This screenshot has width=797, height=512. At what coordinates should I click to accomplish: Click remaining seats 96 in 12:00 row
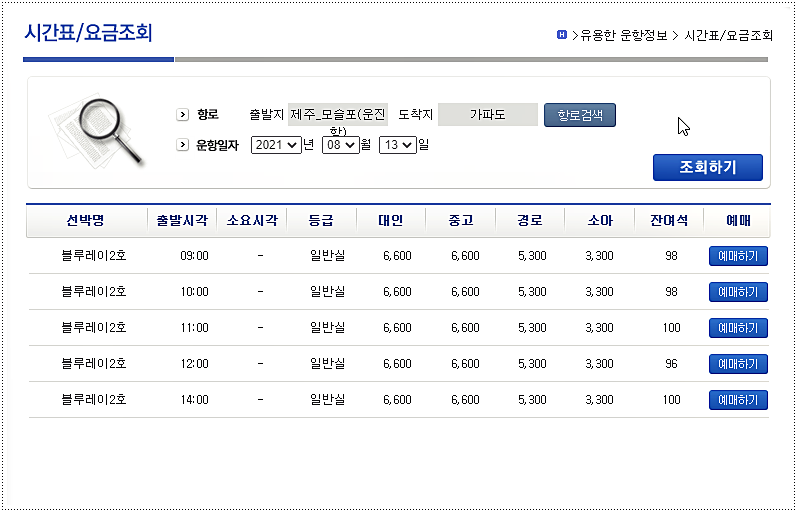671,364
